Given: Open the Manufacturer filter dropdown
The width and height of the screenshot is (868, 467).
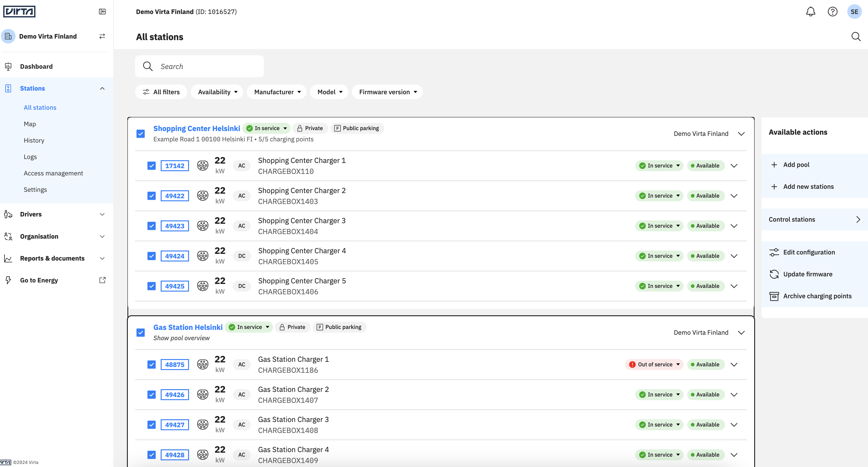Looking at the screenshot, I should pos(276,92).
